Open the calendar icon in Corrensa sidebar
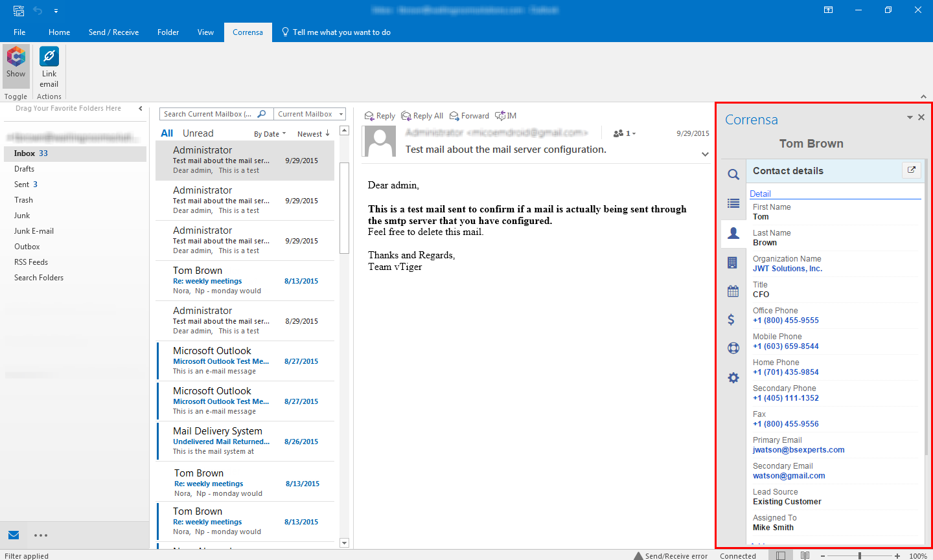933x560 pixels. [733, 291]
